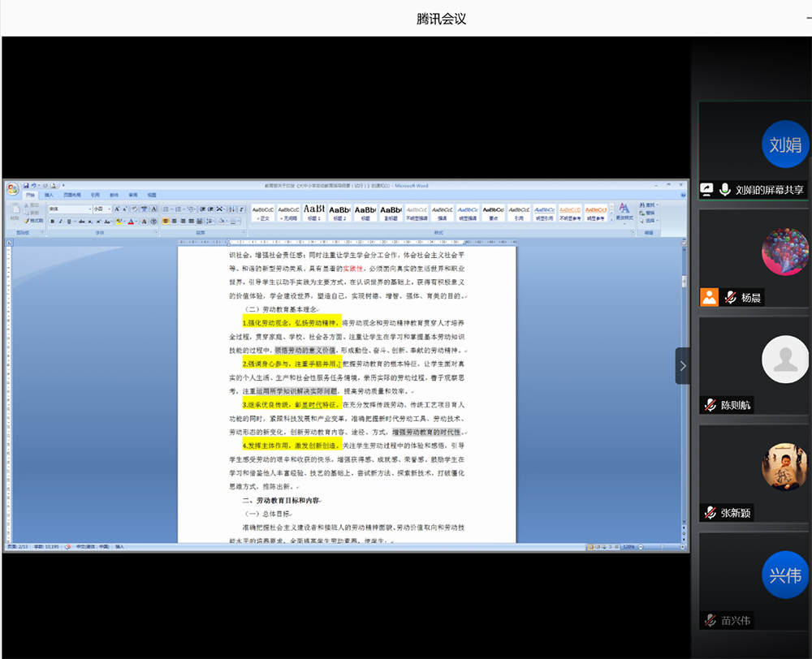
Task: Open the font name dropdown
Action: 89,209
